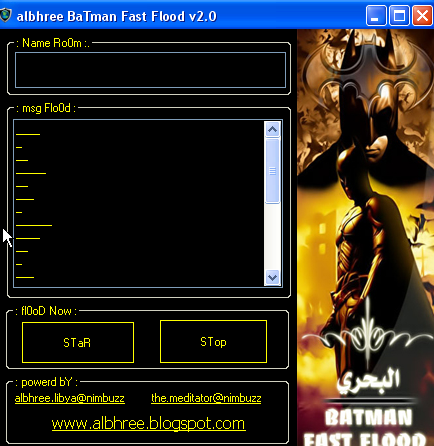This screenshot has height=446, width=434.
Task: Maximize the Fast Flood window
Action: pos(399,16)
